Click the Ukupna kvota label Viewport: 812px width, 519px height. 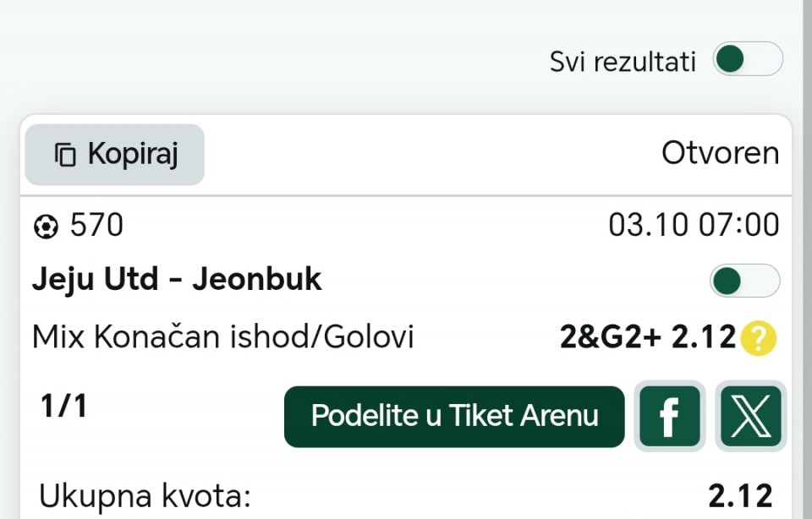(x=145, y=496)
